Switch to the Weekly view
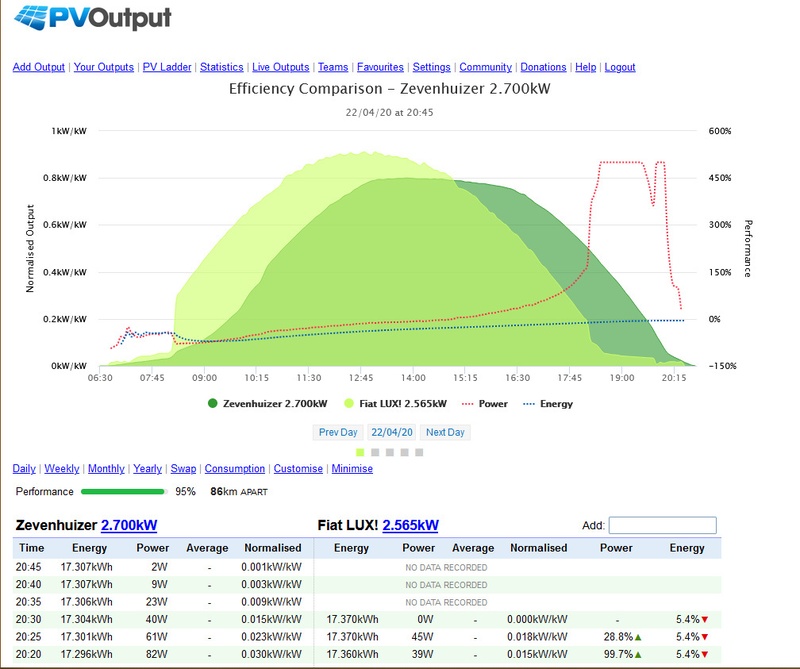This screenshot has width=800, height=669. (62, 468)
